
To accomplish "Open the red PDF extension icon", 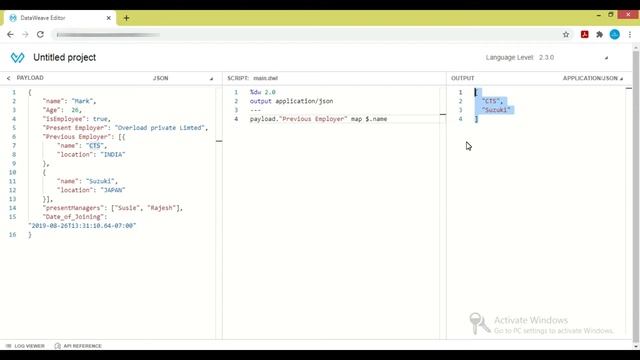I will [584, 35].
